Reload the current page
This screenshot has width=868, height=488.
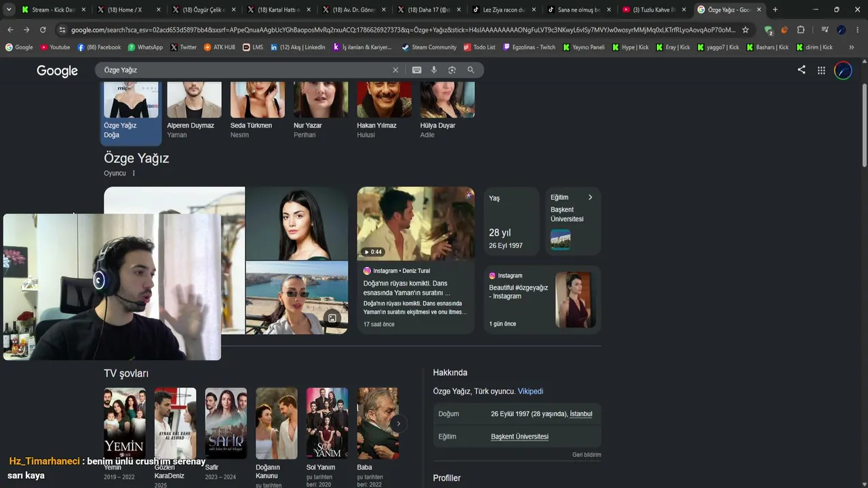click(x=43, y=30)
